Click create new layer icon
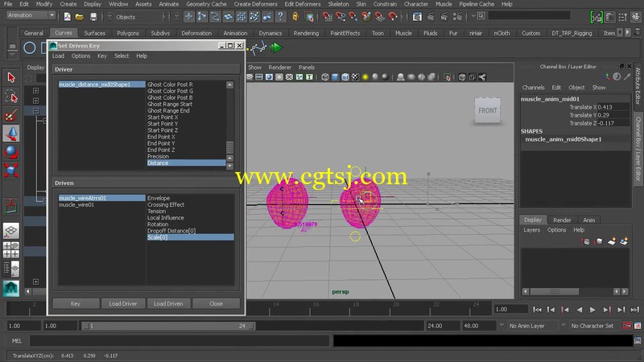The image size is (644, 362). pos(612,241)
